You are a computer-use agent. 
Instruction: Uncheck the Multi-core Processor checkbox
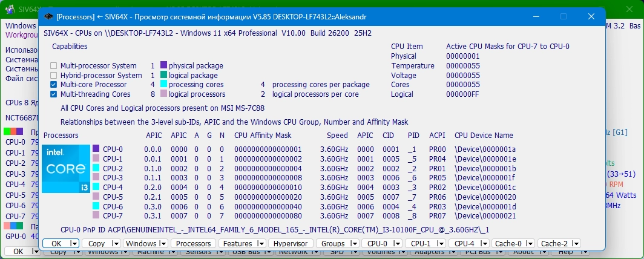pyautogui.click(x=53, y=85)
